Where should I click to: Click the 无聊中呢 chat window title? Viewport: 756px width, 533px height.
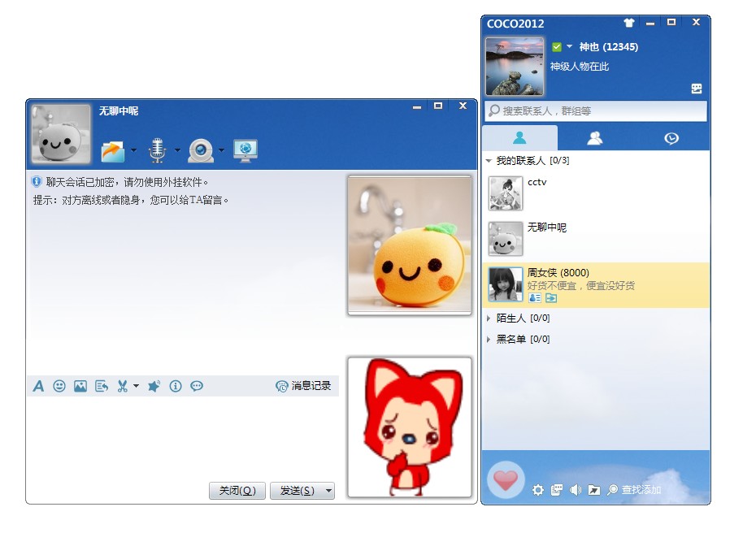point(119,110)
